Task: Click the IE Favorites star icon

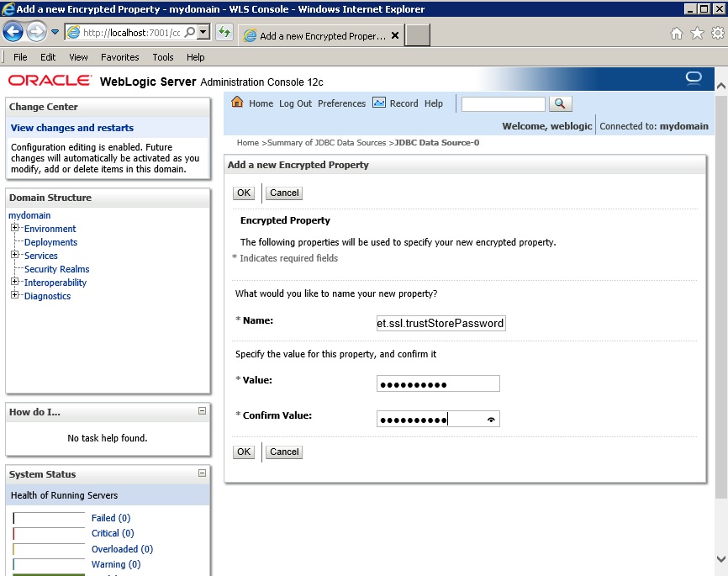Action: (x=697, y=33)
